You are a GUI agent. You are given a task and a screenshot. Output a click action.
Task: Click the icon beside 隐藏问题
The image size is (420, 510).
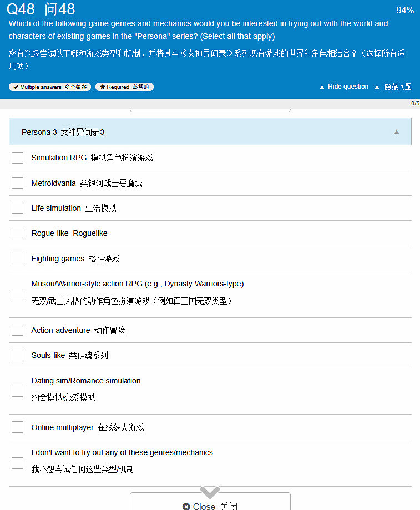(x=377, y=87)
